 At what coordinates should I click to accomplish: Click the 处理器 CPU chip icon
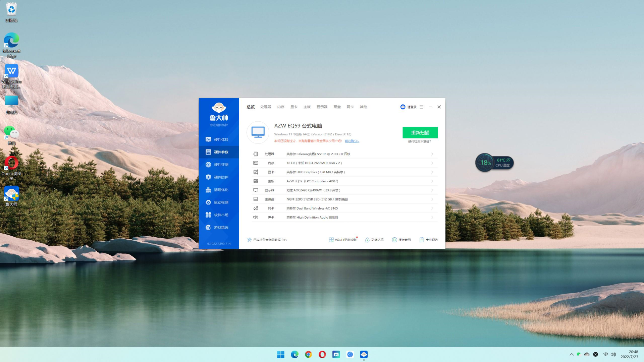tap(256, 154)
